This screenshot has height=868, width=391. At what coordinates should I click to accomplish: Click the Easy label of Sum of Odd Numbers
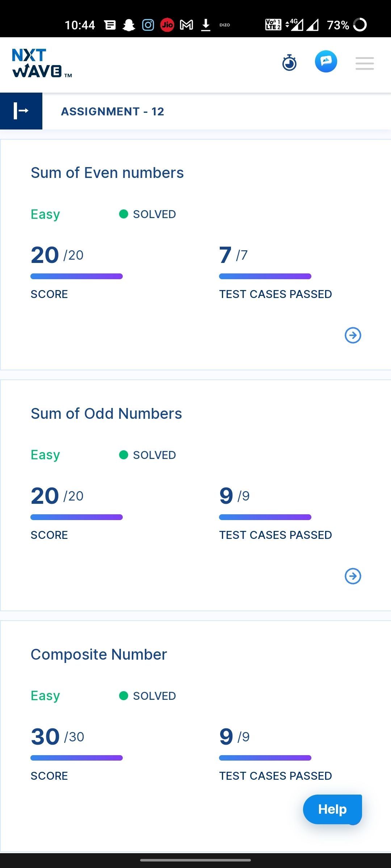point(45,455)
